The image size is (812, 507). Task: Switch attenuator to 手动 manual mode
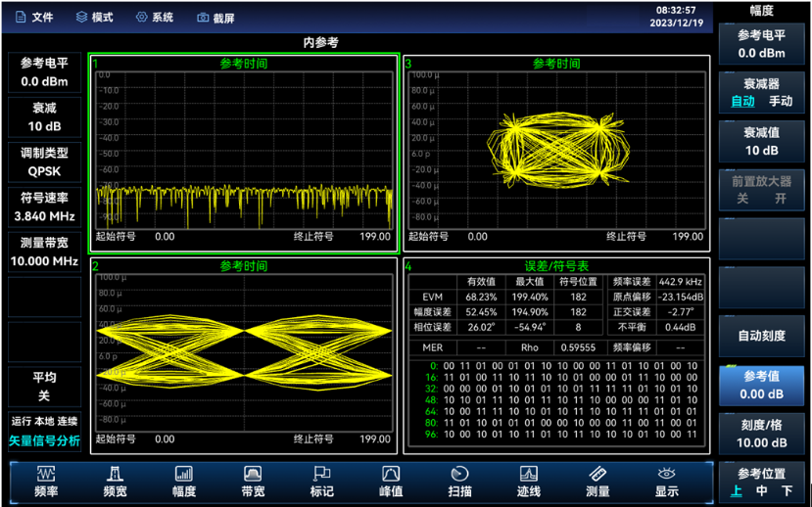pos(780,101)
